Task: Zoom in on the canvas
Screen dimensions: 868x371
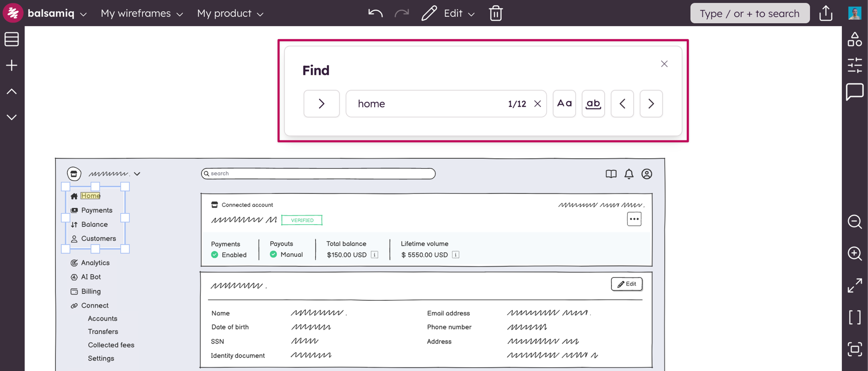Action: (x=854, y=253)
